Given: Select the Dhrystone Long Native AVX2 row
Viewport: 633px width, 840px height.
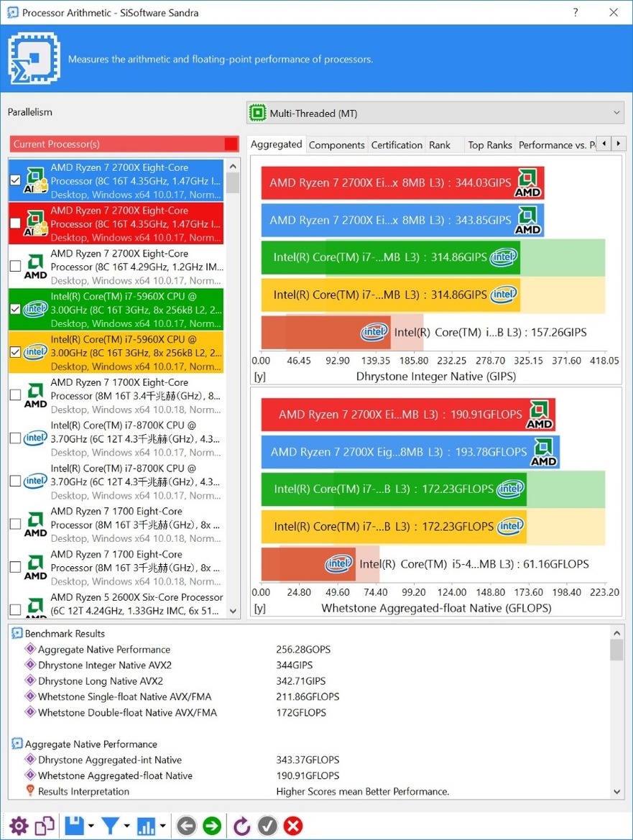Looking at the screenshot, I should (x=310, y=681).
